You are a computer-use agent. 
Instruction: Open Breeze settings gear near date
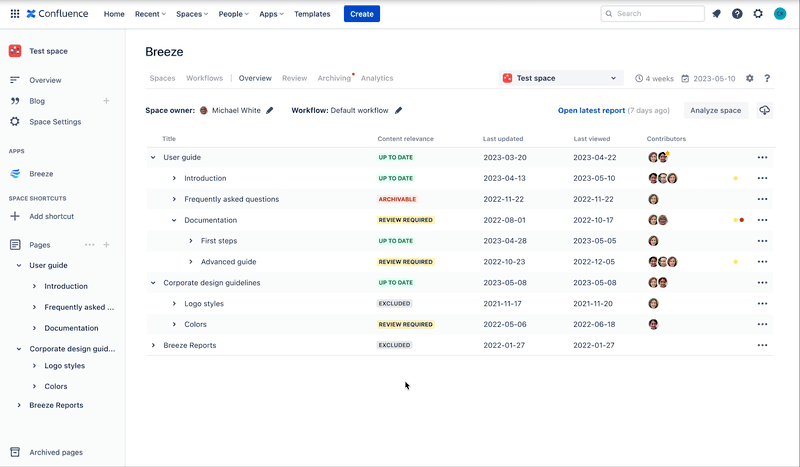point(749,78)
